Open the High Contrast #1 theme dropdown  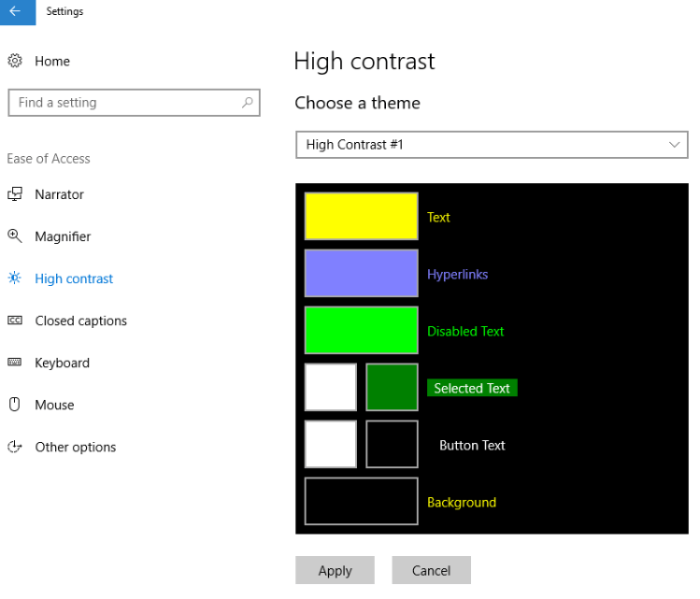[492, 145]
